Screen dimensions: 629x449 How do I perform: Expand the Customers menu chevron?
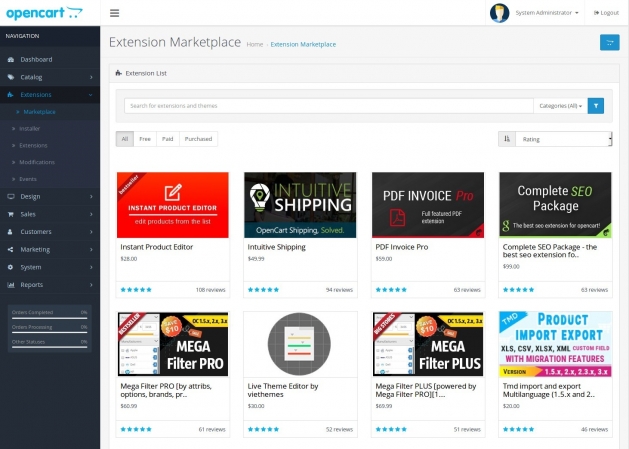click(x=91, y=232)
